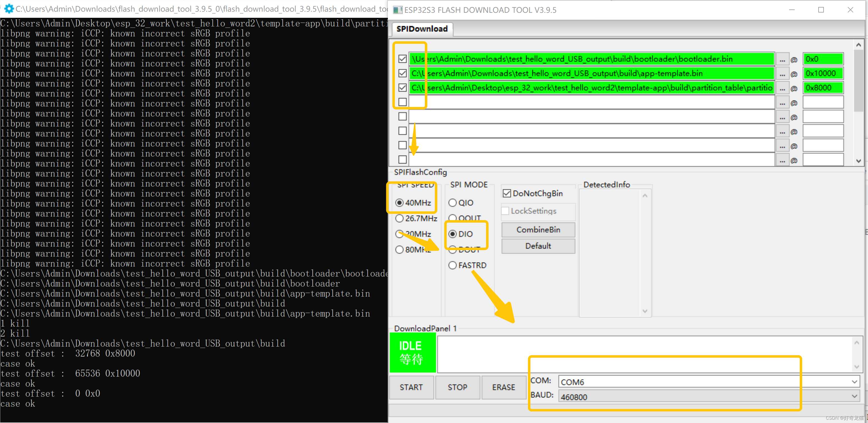Select FASTRD SPI mode option

[453, 265]
